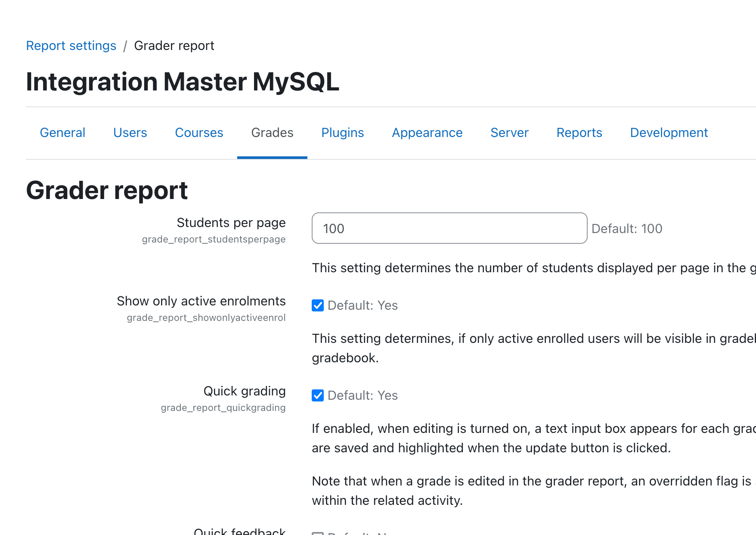This screenshot has width=756, height=535.
Task: Open the Development tab
Action: tap(669, 133)
